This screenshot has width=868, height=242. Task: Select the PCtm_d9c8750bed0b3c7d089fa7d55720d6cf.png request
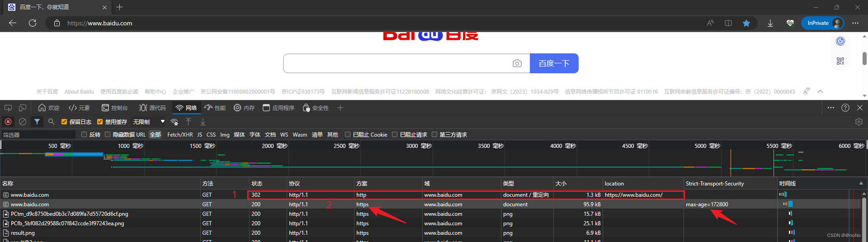tap(70, 214)
